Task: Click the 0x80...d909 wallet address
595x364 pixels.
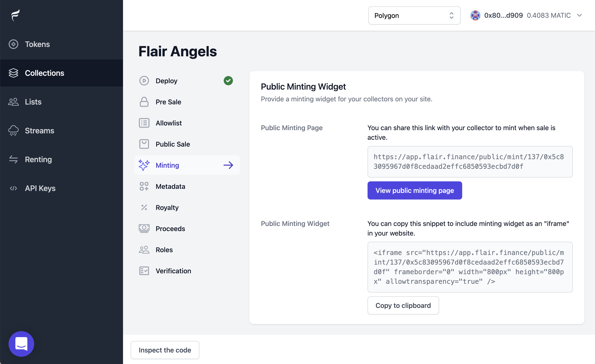Action: pyautogui.click(x=503, y=15)
